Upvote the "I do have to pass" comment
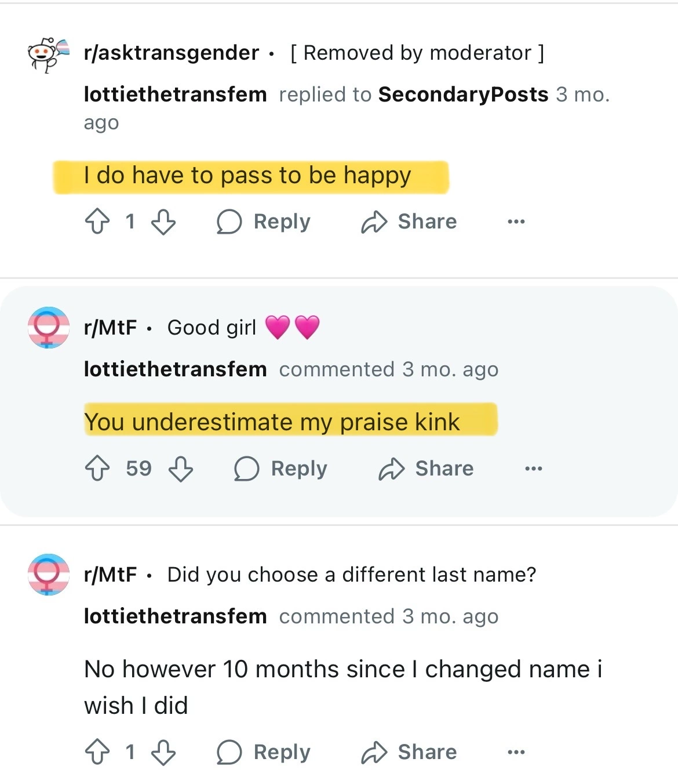The height and width of the screenshot is (784, 678). [x=97, y=222]
